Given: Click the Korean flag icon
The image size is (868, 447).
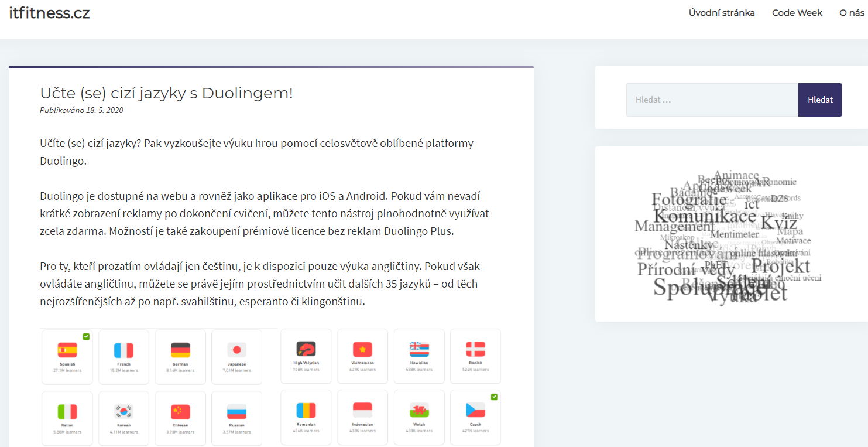Looking at the screenshot, I should tap(123, 412).
